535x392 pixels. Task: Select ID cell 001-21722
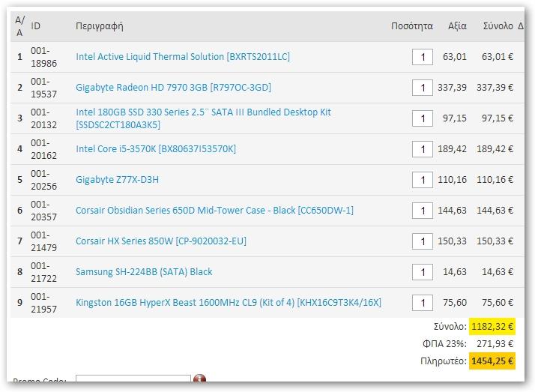pos(43,272)
